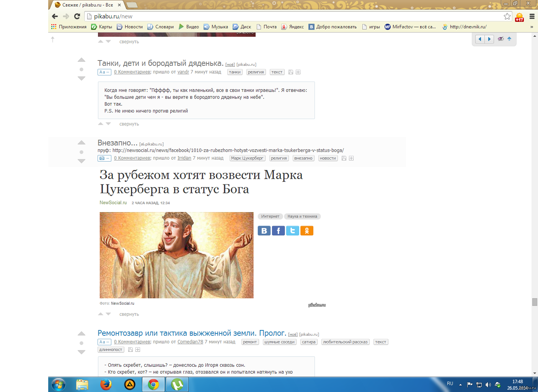Click the шумные соседи tag
Image resolution: width=538 pixels, height=392 pixels.
(x=280, y=342)
